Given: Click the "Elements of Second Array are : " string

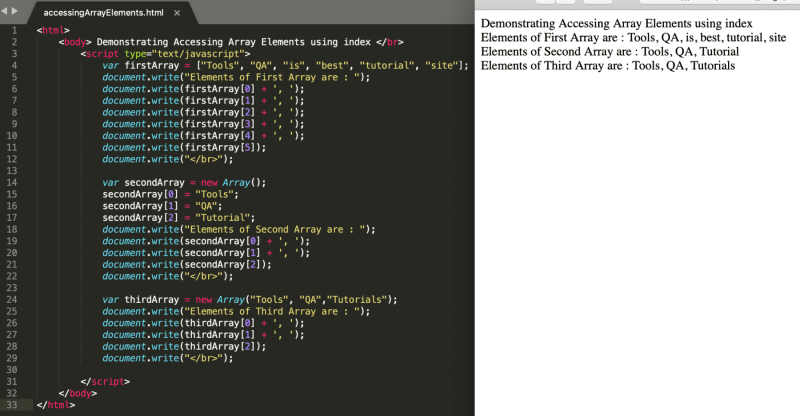Looking at the screenshot, I should coord(274,230).
